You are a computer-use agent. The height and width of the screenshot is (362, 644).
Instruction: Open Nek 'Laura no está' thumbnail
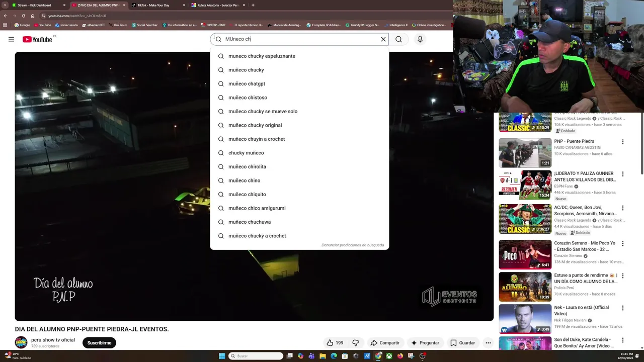click(x=525, y=319)
